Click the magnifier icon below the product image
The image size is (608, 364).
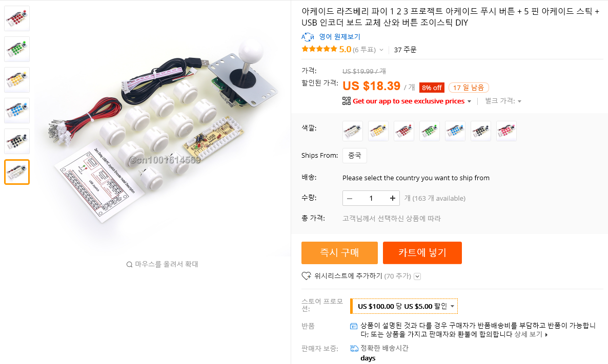129,265
